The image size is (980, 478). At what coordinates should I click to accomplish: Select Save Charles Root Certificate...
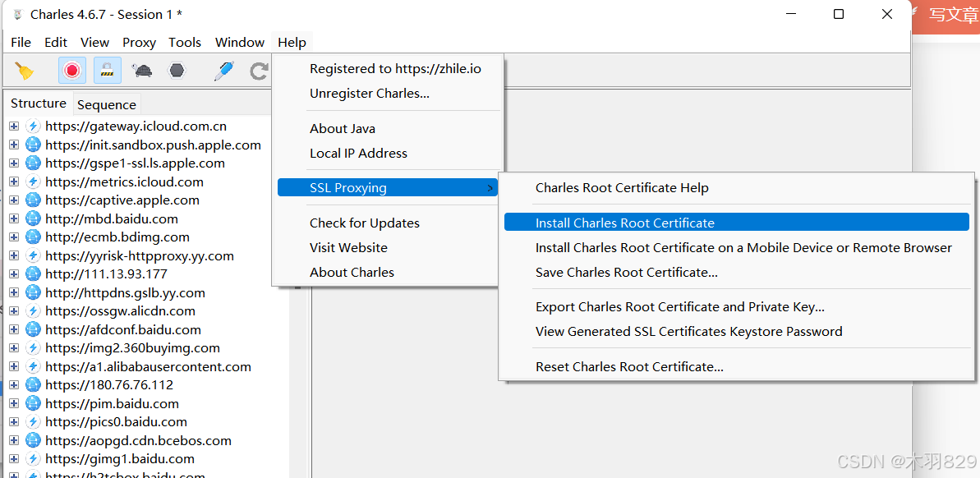tap(736, 273)
